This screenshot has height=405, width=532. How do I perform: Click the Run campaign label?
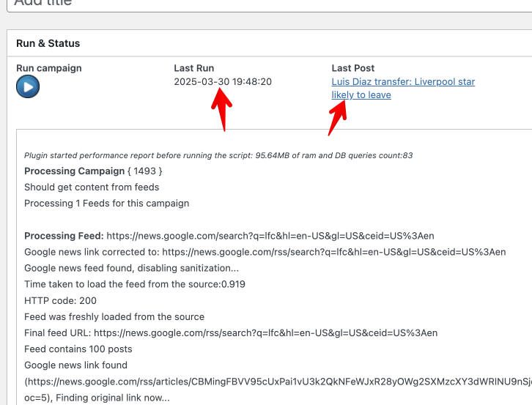pos(49,68)
